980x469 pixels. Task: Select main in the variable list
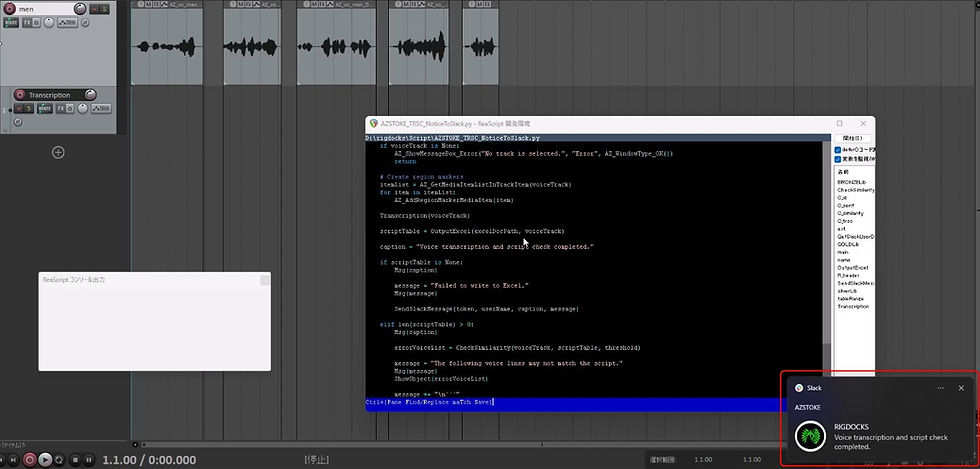843,252
